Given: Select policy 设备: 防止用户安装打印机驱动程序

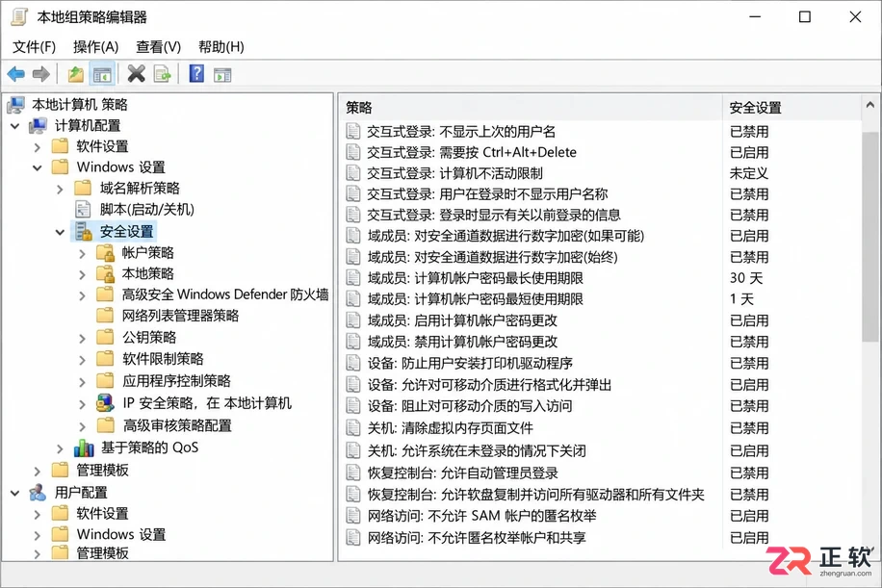Looking at the screenshot, I should pyautogui.click(x=470, y=363).
